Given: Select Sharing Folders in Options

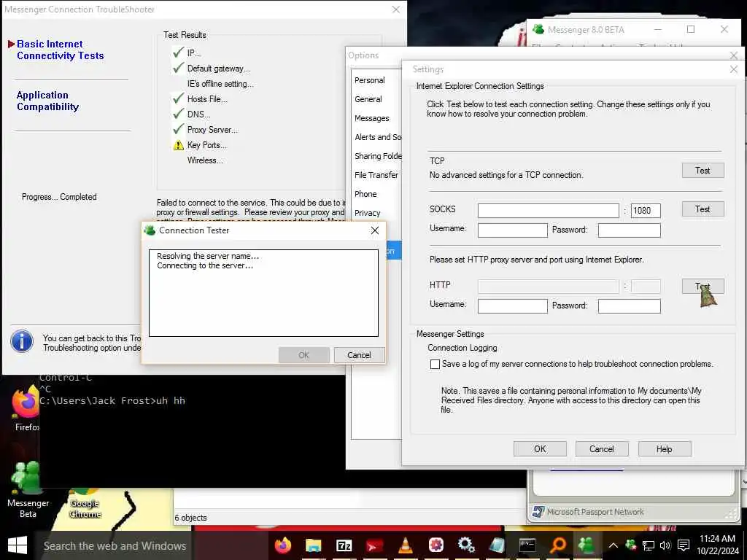Looking at the screenshot, I should click(378, 156).
